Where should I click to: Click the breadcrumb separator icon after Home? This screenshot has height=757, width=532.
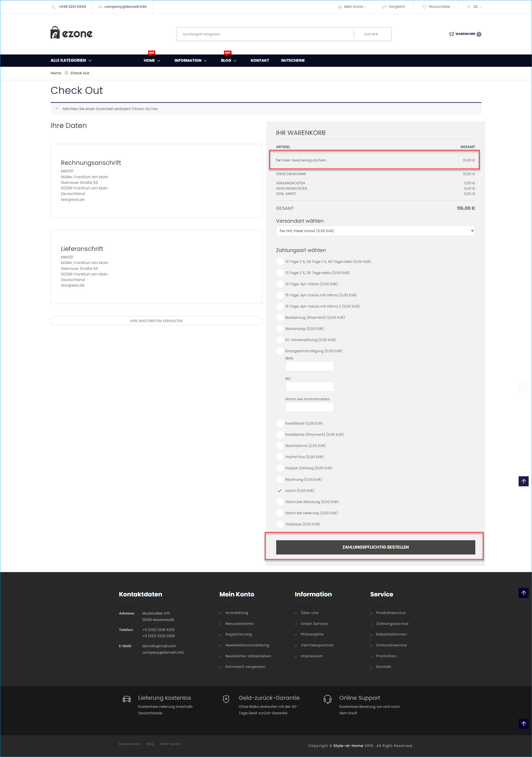pos(66,73)
